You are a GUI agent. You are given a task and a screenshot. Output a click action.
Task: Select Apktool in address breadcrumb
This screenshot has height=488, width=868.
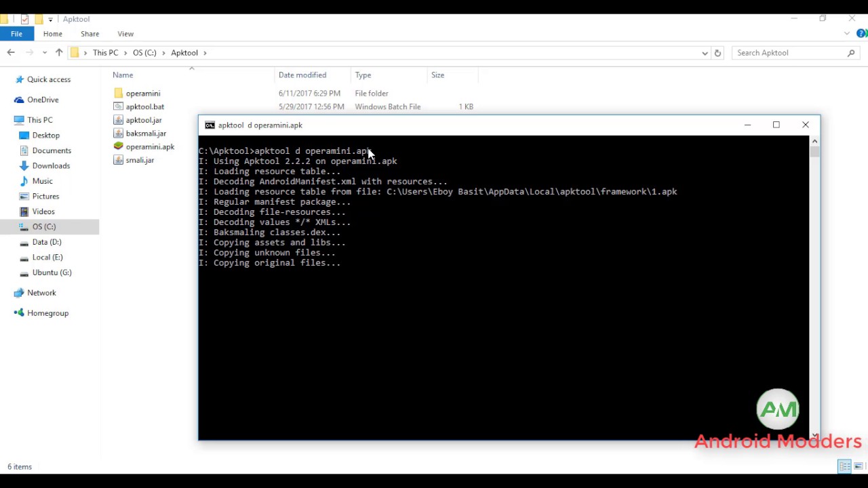tap(184, 53)
